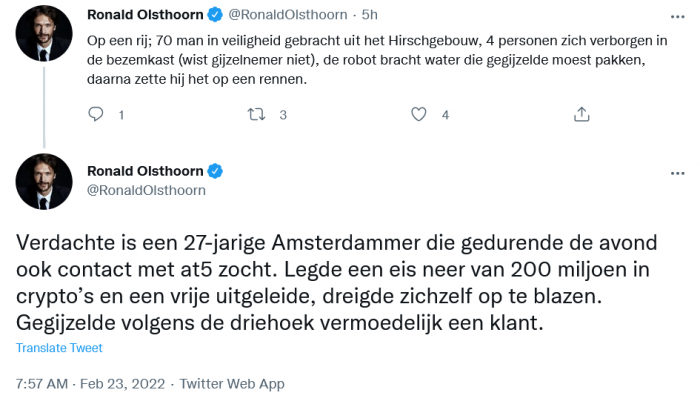The image size is (700, 407).
Task: Open the profile photo on the top tweet
Action: pyautogui.click(x=44, y=40)
